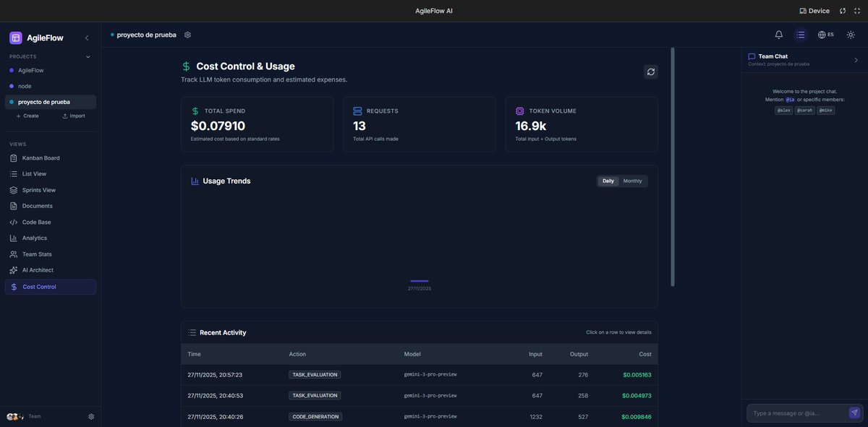Screen dimensions: 868x427
Task: Send the chat message
Action: click(855, 413)
